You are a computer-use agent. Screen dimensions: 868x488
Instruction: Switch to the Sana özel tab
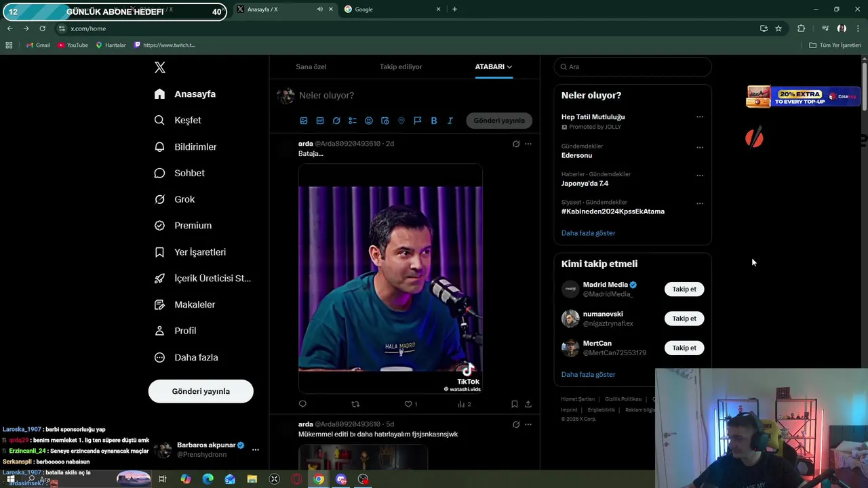311,66
